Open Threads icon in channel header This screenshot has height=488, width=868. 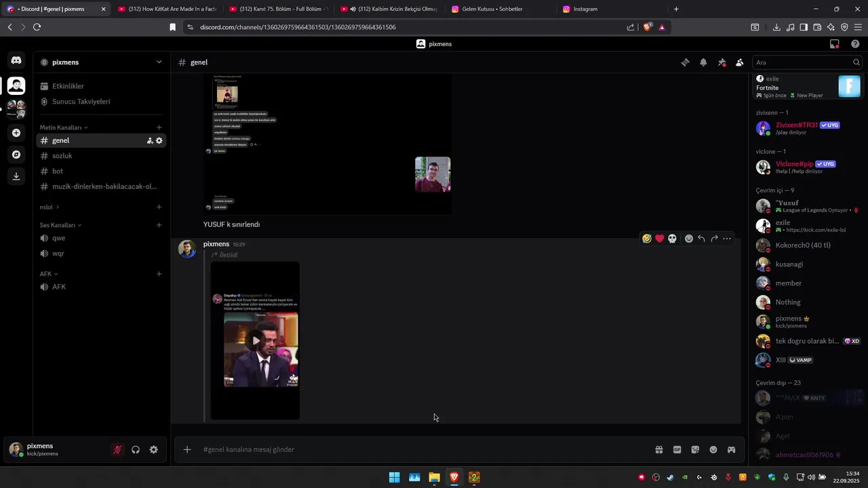click(685, 62)
